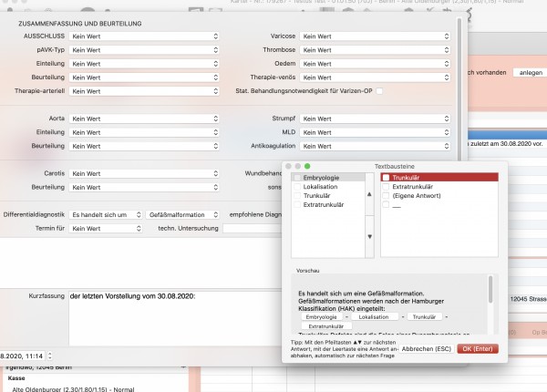Open the Gefäßmalformation dropdown
The height and width of the screenshot is (392, 547).
(x=182, y=215)
